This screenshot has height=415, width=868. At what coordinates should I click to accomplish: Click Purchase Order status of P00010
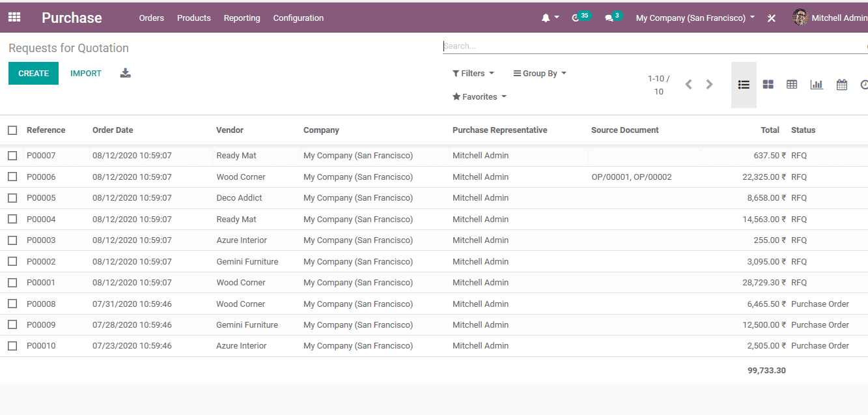tap(820, 346)
